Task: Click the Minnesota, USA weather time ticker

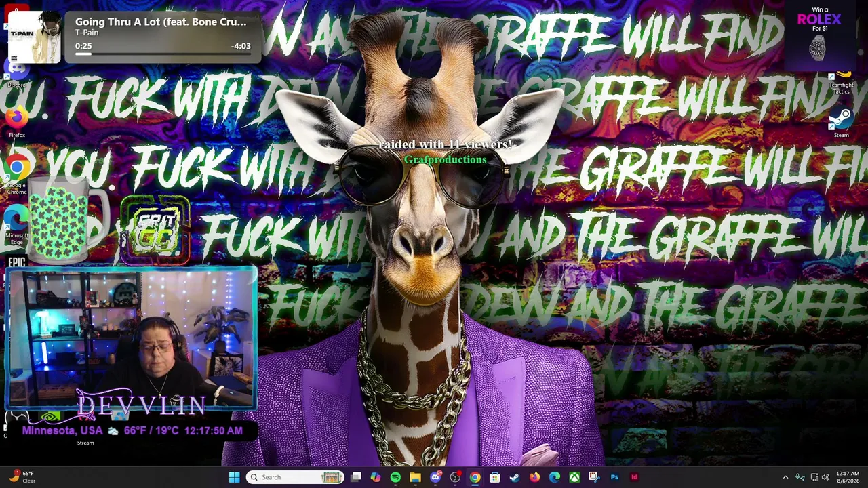Action: (x=132, y=430)
